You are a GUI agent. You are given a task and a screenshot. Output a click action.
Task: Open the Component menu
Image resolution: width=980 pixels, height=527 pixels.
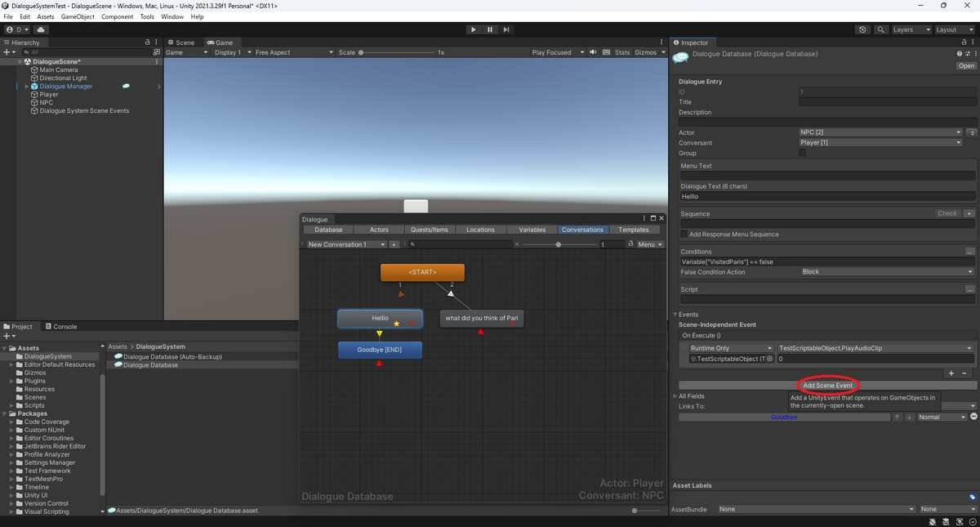coord(118,16)
